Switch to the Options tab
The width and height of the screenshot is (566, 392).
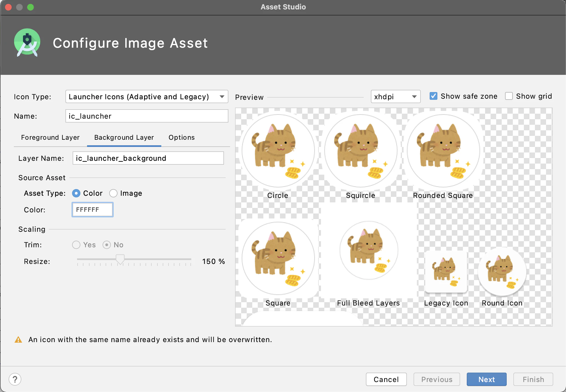pyautogui.click(x=182, y=138)
